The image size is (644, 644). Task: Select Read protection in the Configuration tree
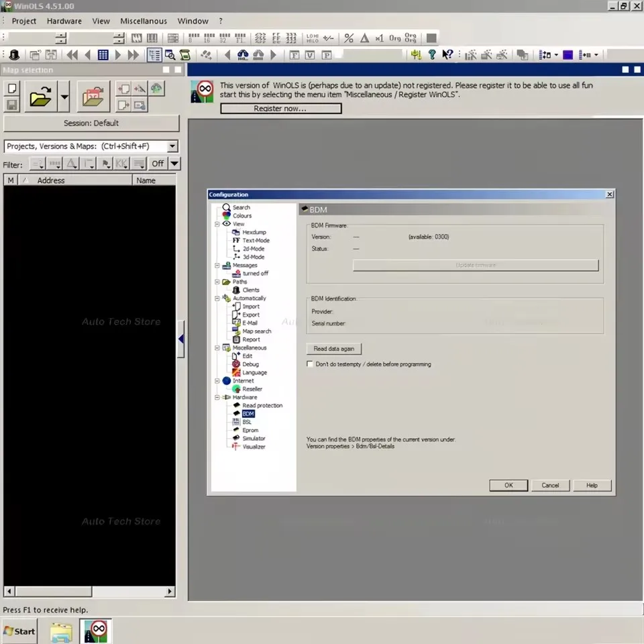click(x=262, y=405)
